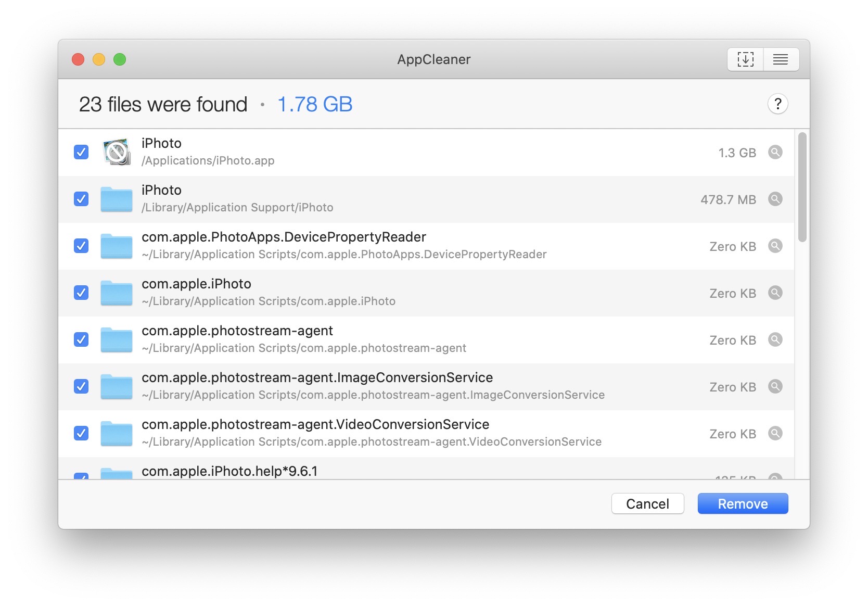Click folder icon of com.apple.photostream-agent row

click(x=117, y=339)
